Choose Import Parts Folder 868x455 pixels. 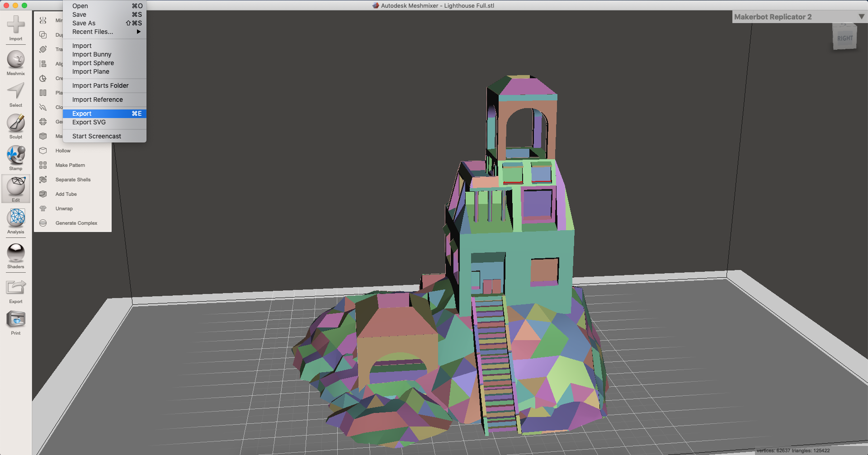tap(104, 85)
